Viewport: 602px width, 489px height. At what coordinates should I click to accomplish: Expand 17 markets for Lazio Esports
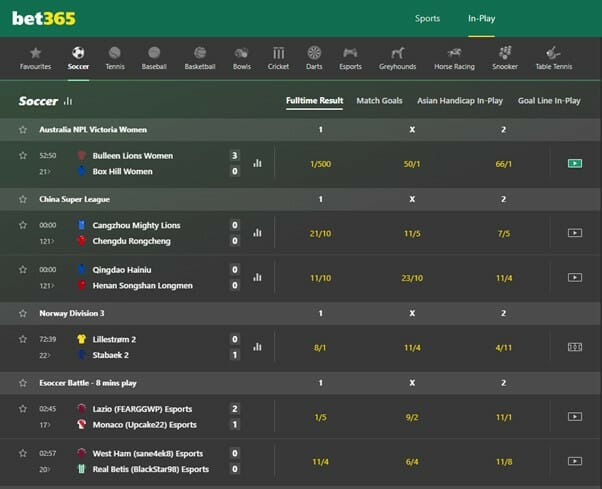click(45, 425)
